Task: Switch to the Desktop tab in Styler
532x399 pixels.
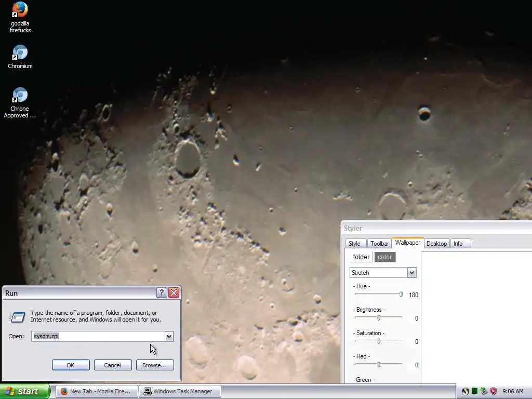Action: [436, 244]
